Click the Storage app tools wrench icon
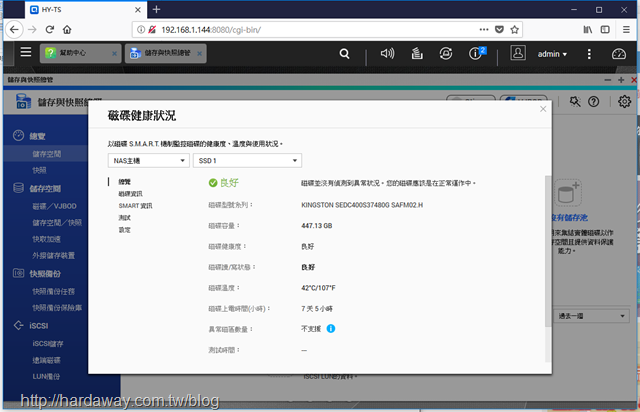Viewport: 640px width, 412px height. coord(575,101)
